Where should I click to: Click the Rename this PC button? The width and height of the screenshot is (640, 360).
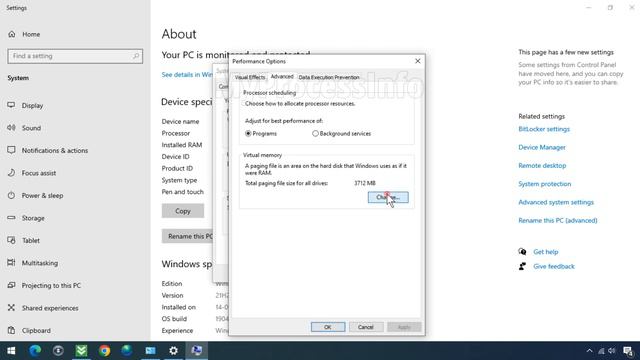[187, 236]
